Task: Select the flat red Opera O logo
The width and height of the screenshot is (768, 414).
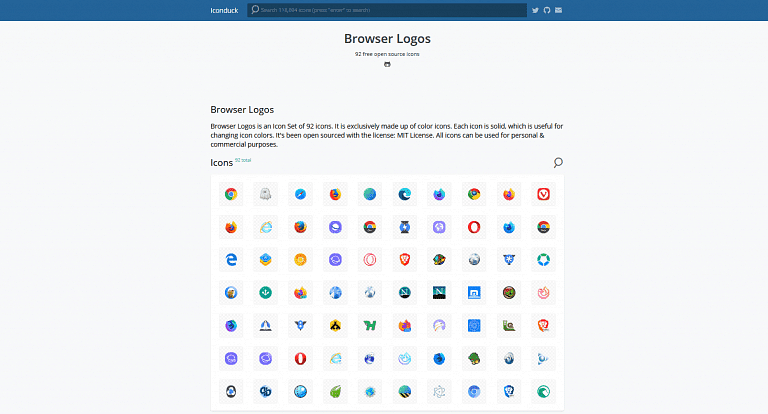Action: point(474,227)
